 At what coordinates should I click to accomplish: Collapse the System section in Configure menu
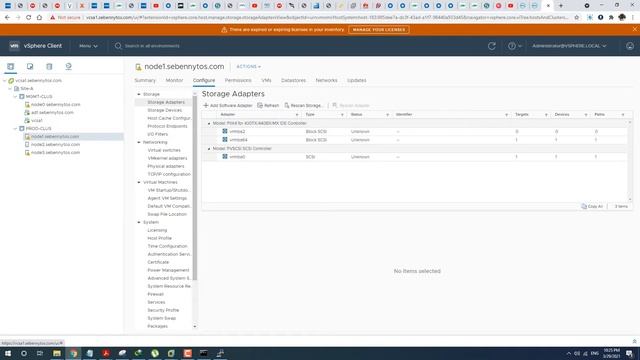[139, 222]
